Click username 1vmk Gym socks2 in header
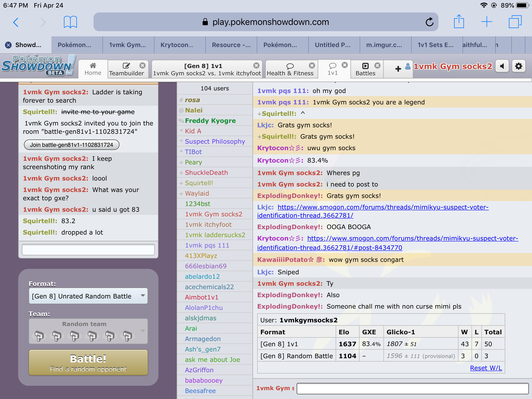Image resolution: width=532 pixels, height=399 pixels. tap(453, 66)
